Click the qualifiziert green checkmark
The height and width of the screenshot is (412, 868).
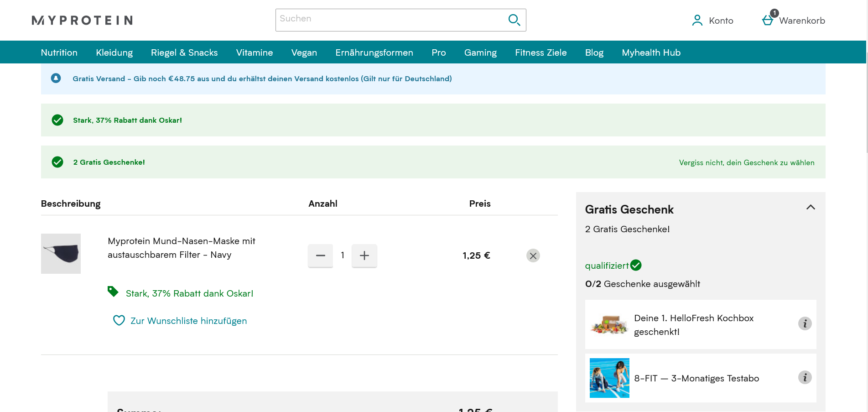(636, 265)
